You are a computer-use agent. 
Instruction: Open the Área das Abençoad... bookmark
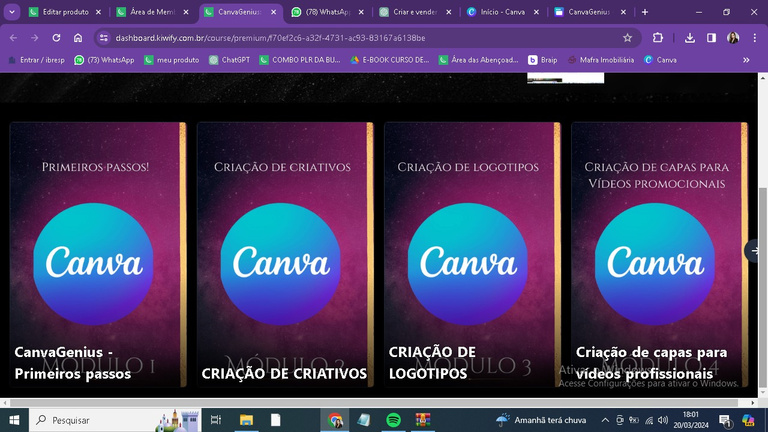click(x=479, y=60)
